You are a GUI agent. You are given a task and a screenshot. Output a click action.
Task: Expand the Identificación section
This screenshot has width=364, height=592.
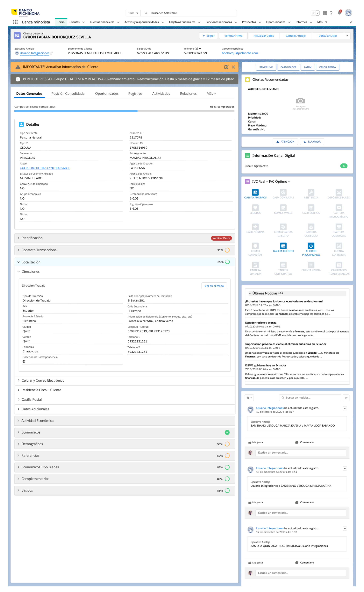click(x=32, y=238)
